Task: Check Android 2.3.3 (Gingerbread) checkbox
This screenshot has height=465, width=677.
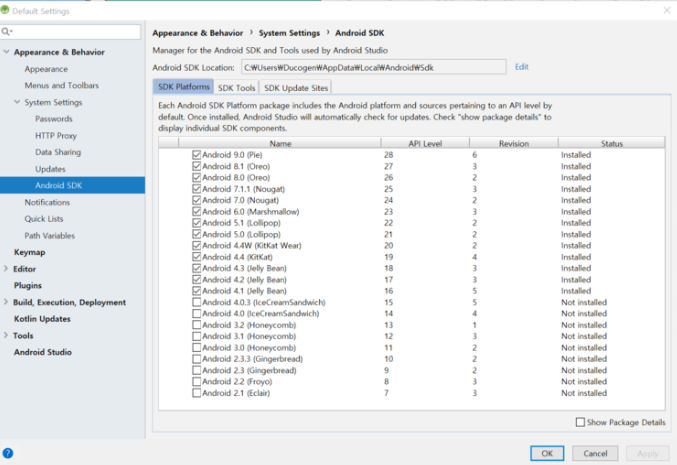Action: coord(196,359)
